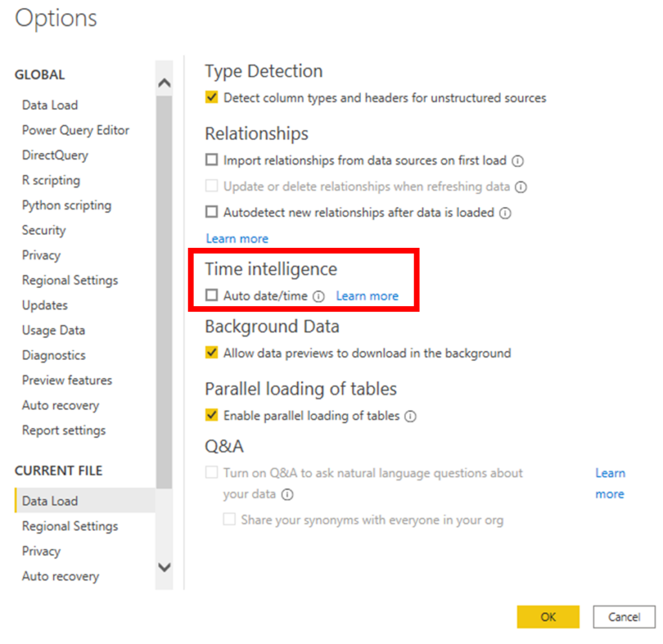
Task: Enable Import relationships from data sources checkbox
Action: 212,160
